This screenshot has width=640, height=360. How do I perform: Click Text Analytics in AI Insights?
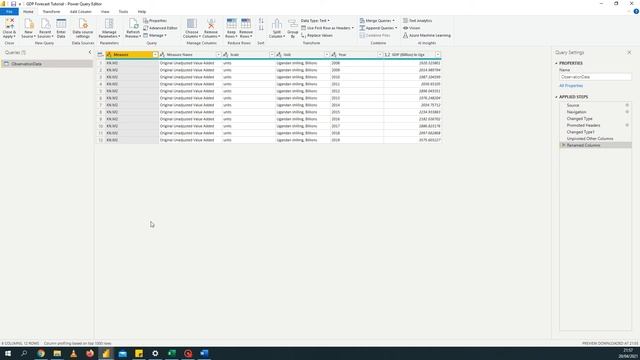(417, 20)
